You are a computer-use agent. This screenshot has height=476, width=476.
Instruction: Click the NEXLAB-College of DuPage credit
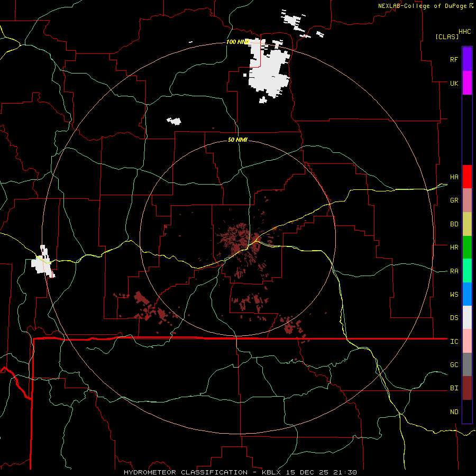422,6
